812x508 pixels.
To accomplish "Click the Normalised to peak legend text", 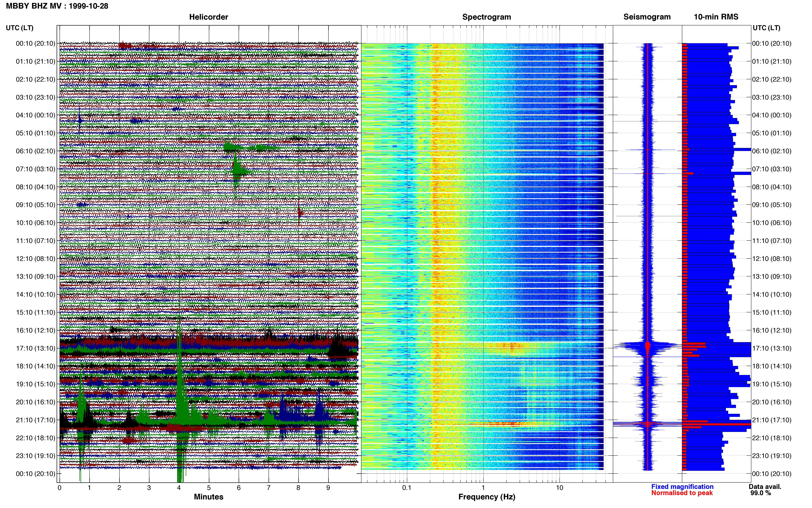I will pos(682,493).
